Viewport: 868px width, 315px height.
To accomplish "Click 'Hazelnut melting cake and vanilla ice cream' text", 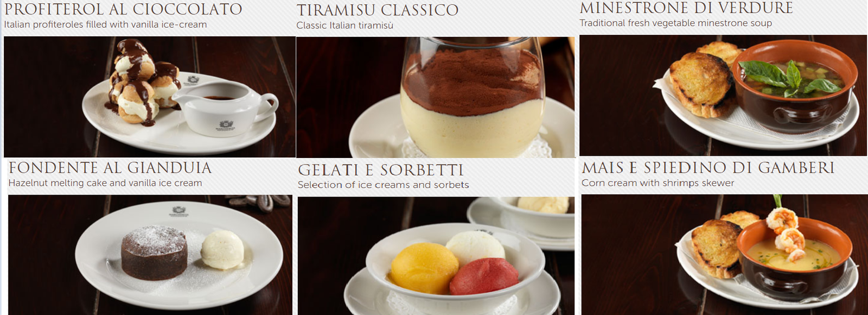I will [x=105, y=183].
